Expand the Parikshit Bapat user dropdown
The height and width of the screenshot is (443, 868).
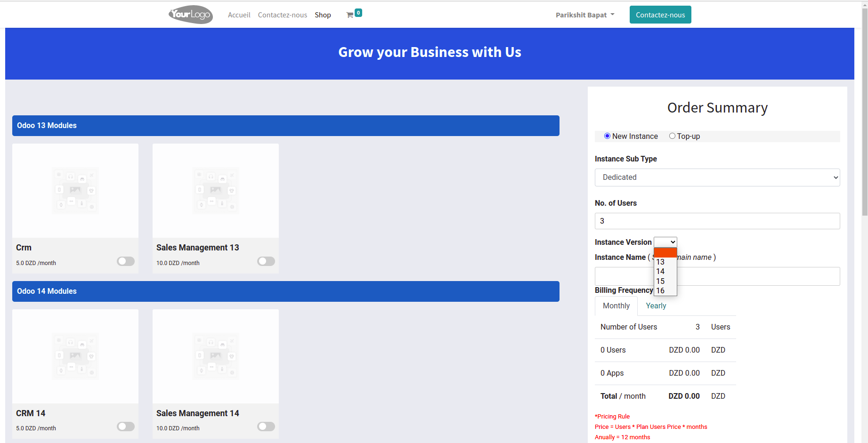click(x=585, y=15)
